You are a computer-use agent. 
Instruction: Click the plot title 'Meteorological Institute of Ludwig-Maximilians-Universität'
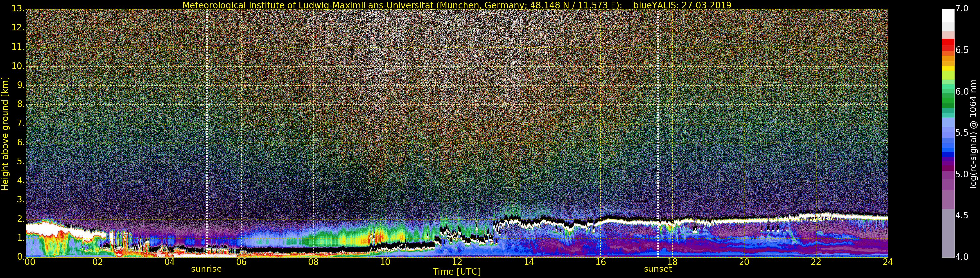pos(308,5)
